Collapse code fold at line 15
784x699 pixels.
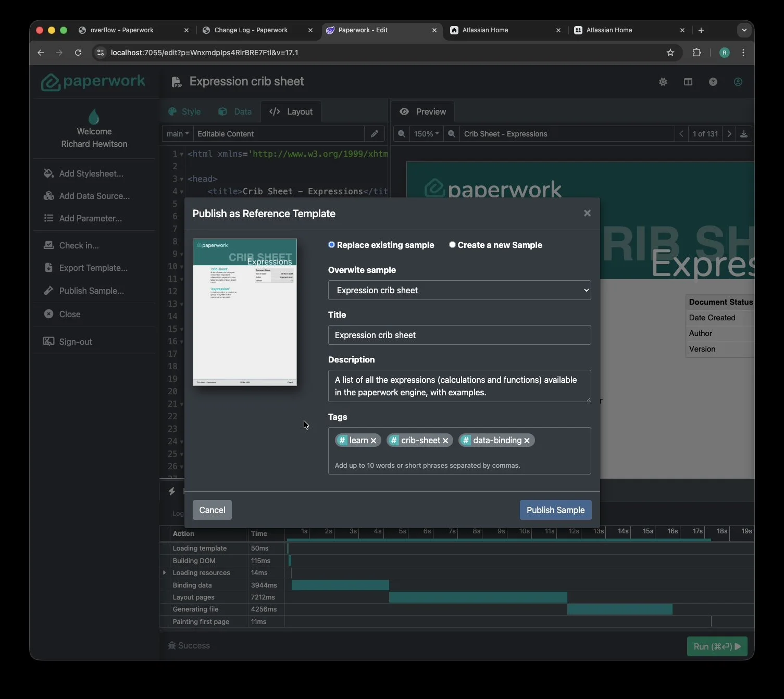(182, 329)
